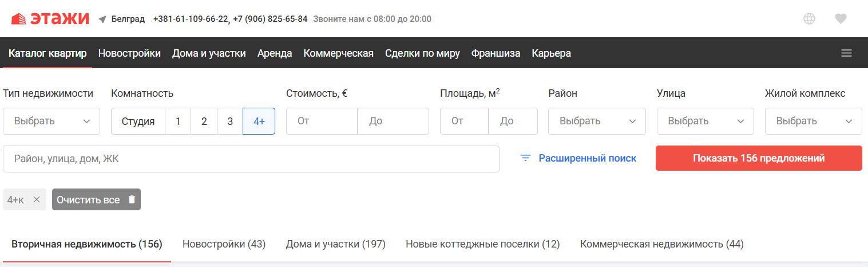Click the trash icon in Очистить все

pyautogui.click(x=132, y=199)
